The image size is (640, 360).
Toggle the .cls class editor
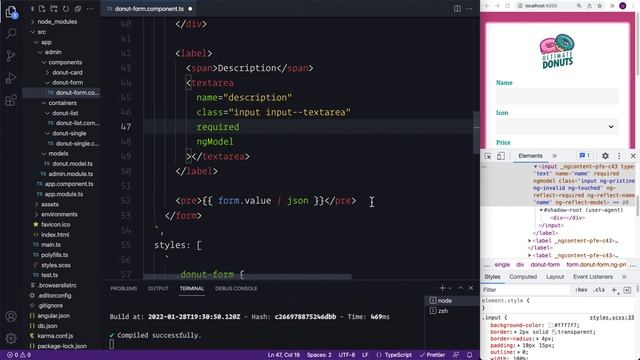tap(599, 290)
